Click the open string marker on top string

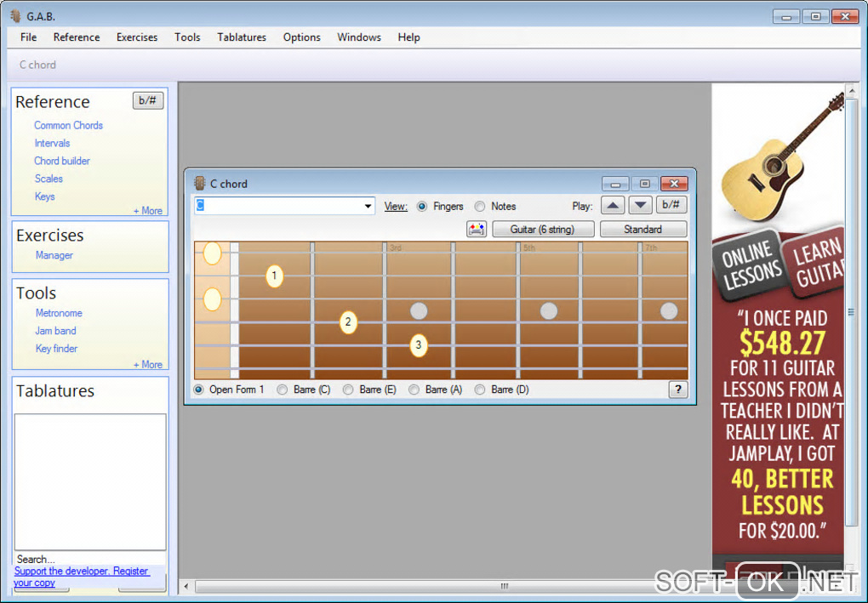click(212, 253)
